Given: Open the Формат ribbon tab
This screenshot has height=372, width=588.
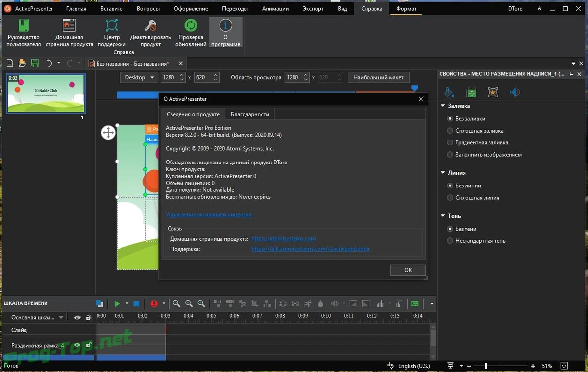Looking at the screenshot, I should click(x=406, y=9).
